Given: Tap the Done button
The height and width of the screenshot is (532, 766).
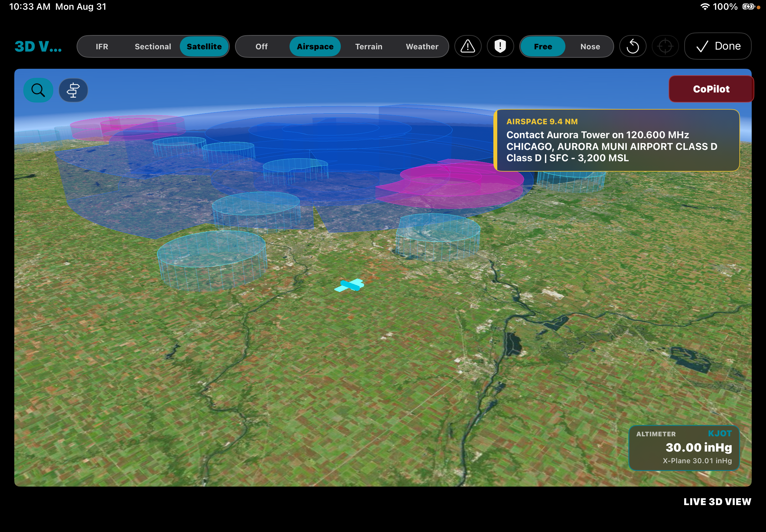Looking at the screenshot, I should coord(718,46).
